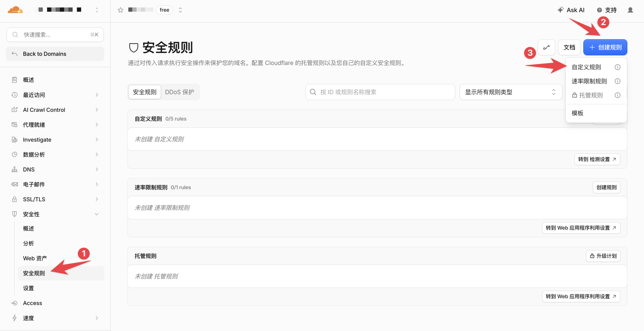Click the 电子邮件 envelope icon
The image size is (644, 331).
click(15, 184)
